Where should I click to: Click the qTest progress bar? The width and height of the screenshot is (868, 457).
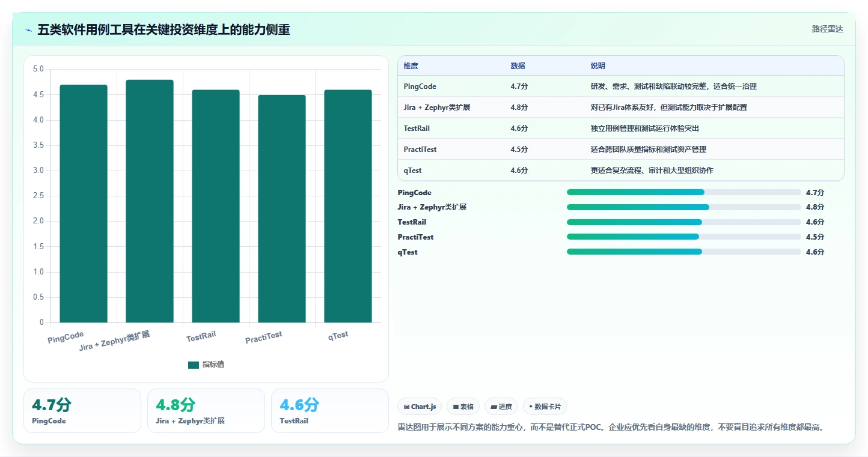tap(683, 252)
